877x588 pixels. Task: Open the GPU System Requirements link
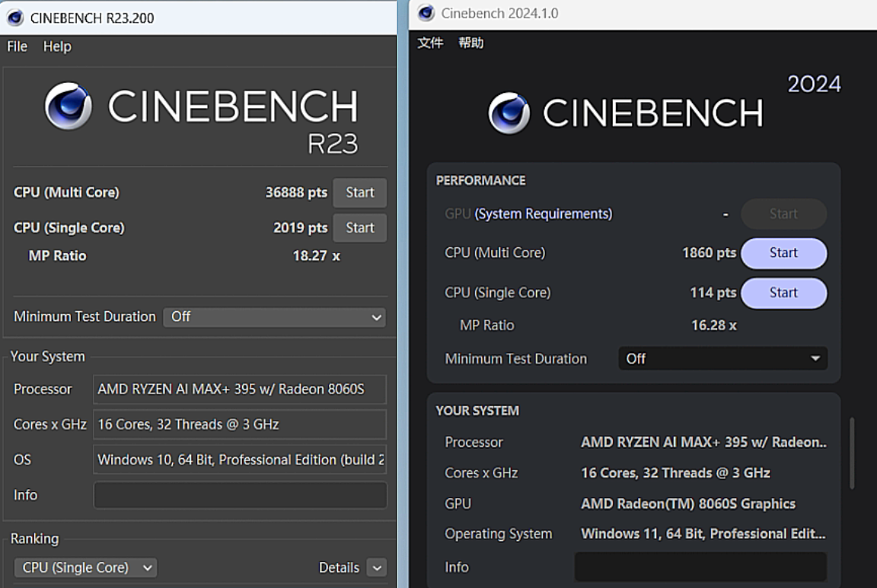click(x=543, y=214)
